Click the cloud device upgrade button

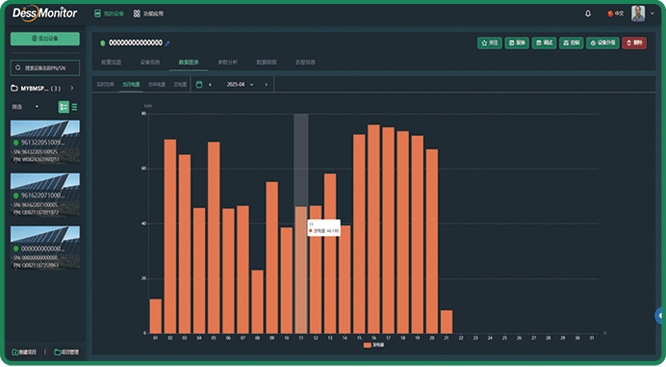click(x=603, y=43)
